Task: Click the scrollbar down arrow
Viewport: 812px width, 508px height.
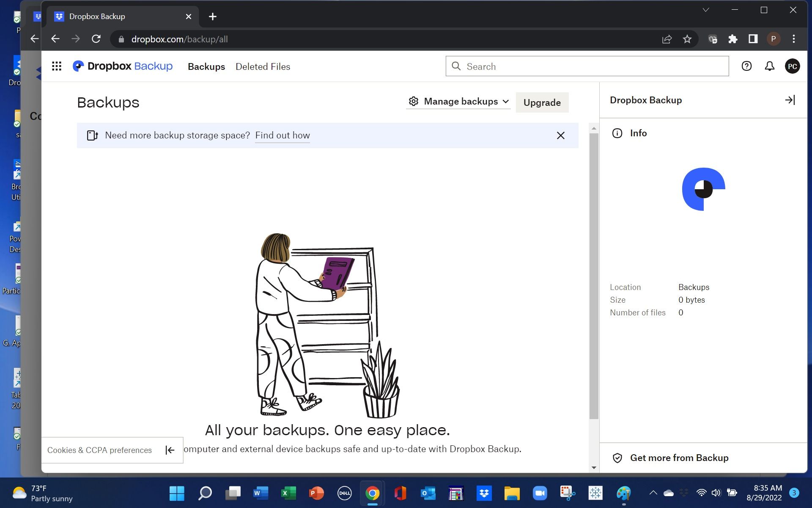Action: click(x=594, y=468)
